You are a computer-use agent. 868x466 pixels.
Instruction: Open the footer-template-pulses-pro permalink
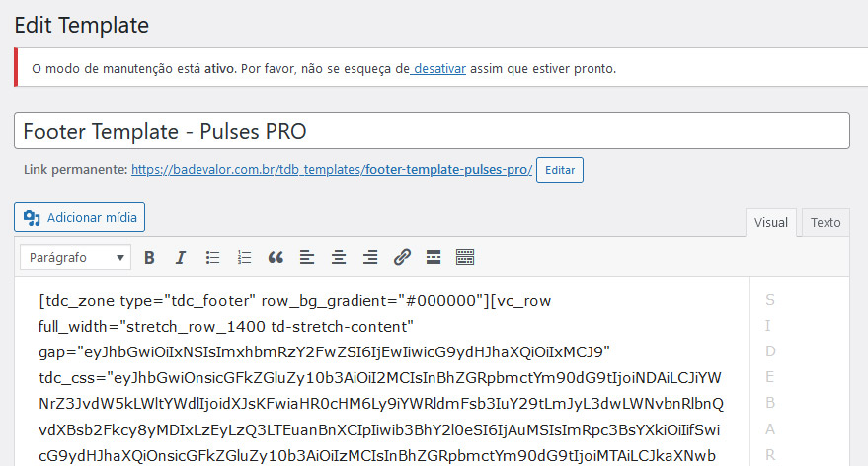point(332,170)
